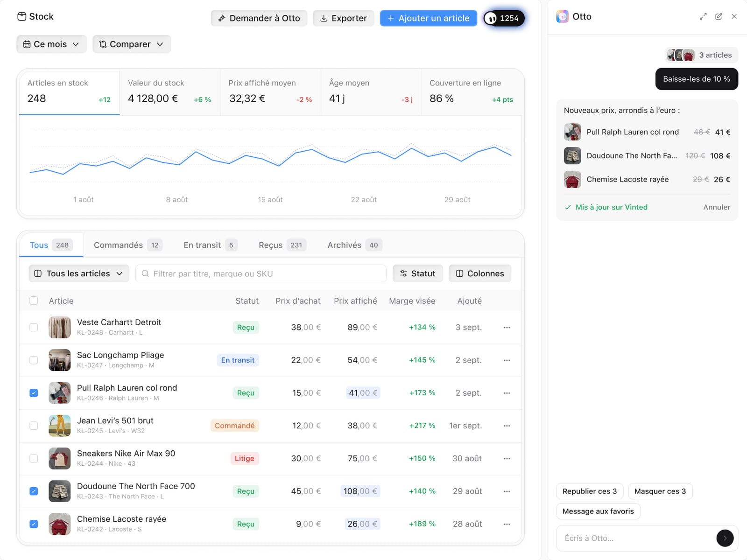Screen dimensions: 747x560
Task: Expand the Tous les articles selector
Action: (x=79, y=273)
